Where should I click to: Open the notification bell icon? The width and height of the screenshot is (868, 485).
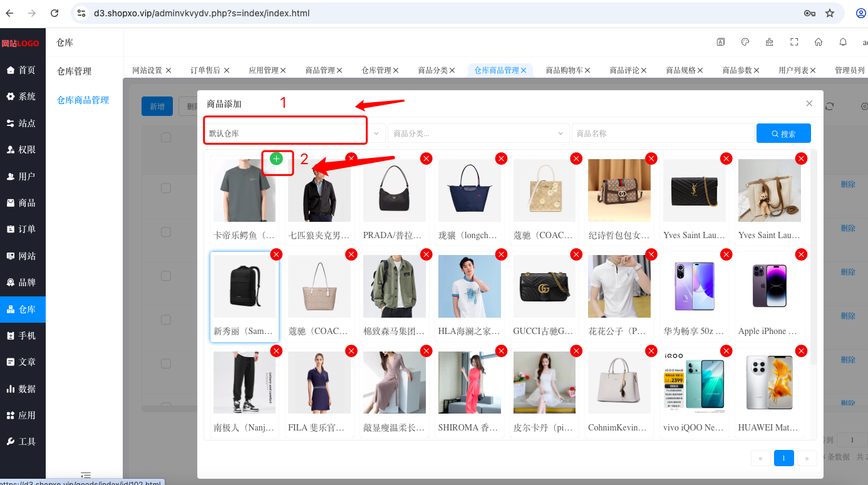pyautogui.click(x=843, y=42)
